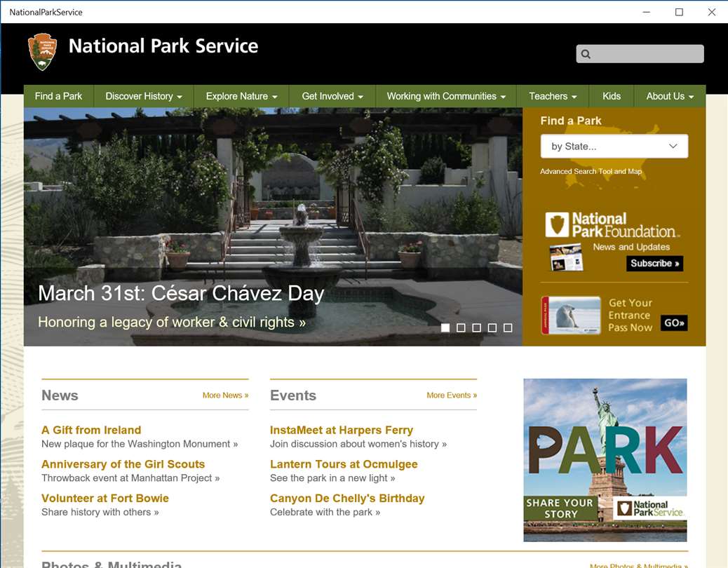Expand the Working with Communities menu
The image size is (728, 568).
pyautogui.click(x=446, y=96)
